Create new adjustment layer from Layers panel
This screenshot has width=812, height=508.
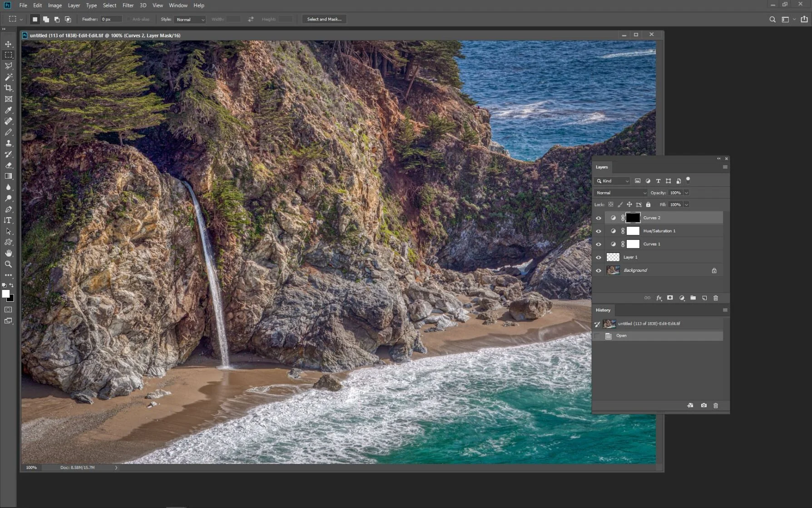tap(682, 298)
